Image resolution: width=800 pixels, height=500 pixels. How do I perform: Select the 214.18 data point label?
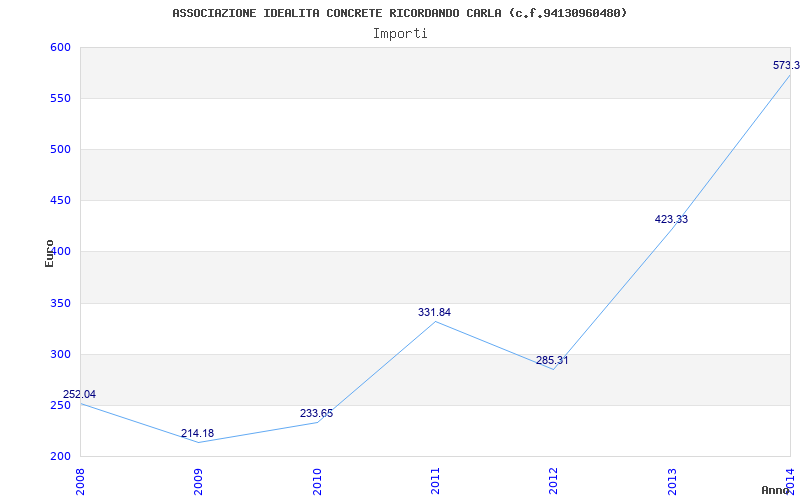(x=197, y=433)
